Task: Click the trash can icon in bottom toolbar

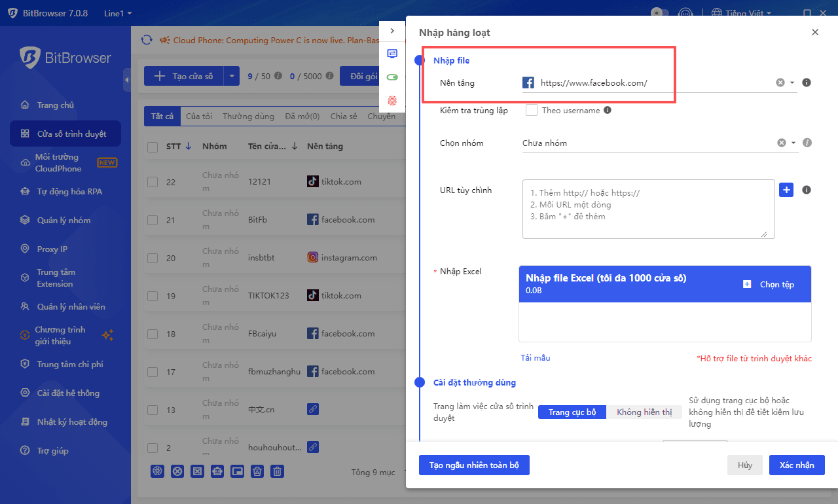Action: click(x=278, y=471)
